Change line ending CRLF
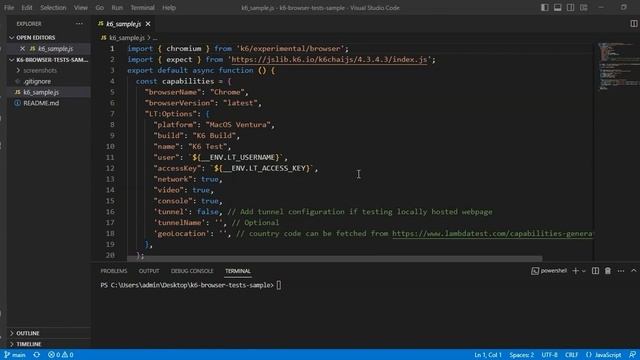 [571, 355]
